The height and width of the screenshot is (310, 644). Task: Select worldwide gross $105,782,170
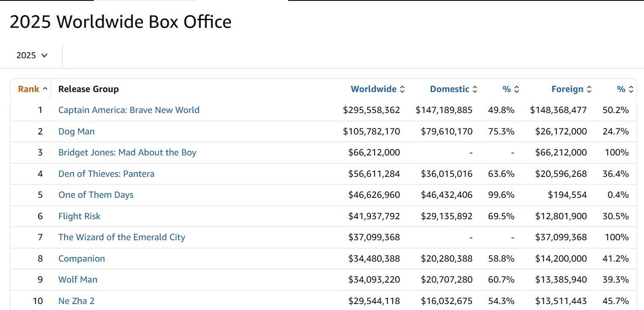(x=371, y=131)
